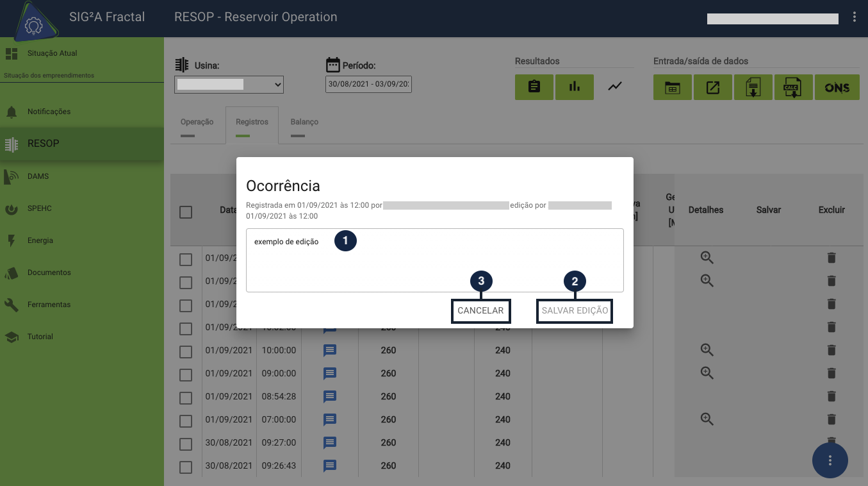This screenshot has height=486, width=868.
Task: Toggle the select-all checkbox in the table header
Action: click(x=186, y=212)
